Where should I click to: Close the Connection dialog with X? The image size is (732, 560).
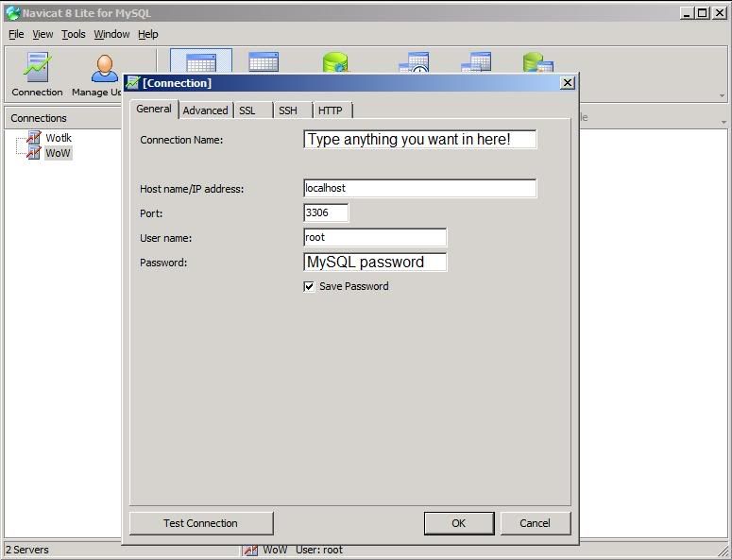tap(568, 82)
